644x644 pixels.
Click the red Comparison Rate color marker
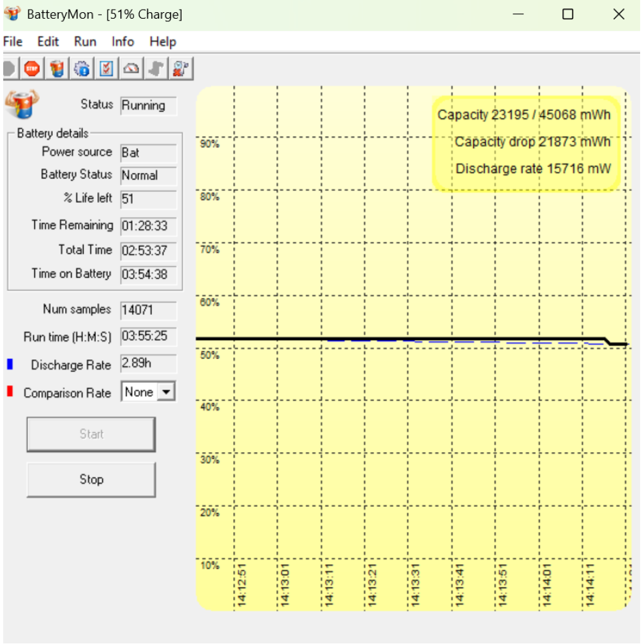(x=10, y=392)
